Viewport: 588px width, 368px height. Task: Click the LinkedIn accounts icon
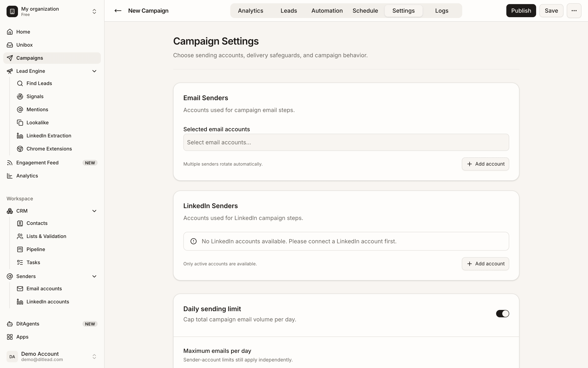(20, 302)
